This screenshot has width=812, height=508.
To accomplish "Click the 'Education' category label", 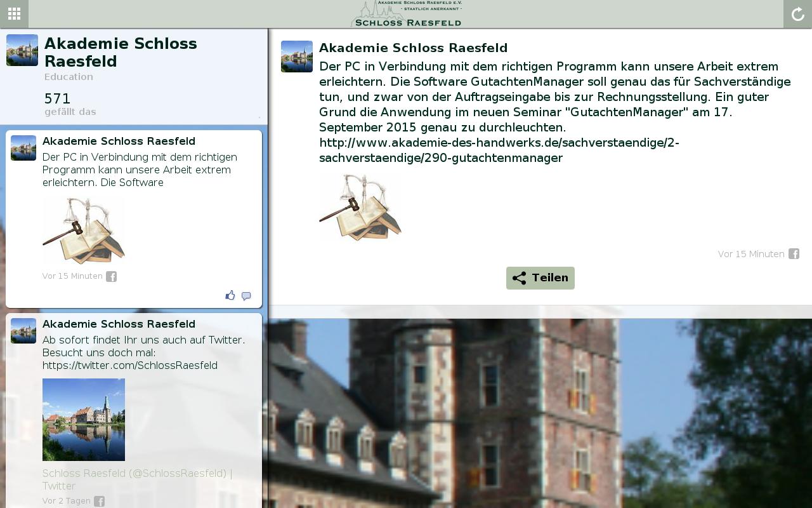I will click(x=69, y=77).
